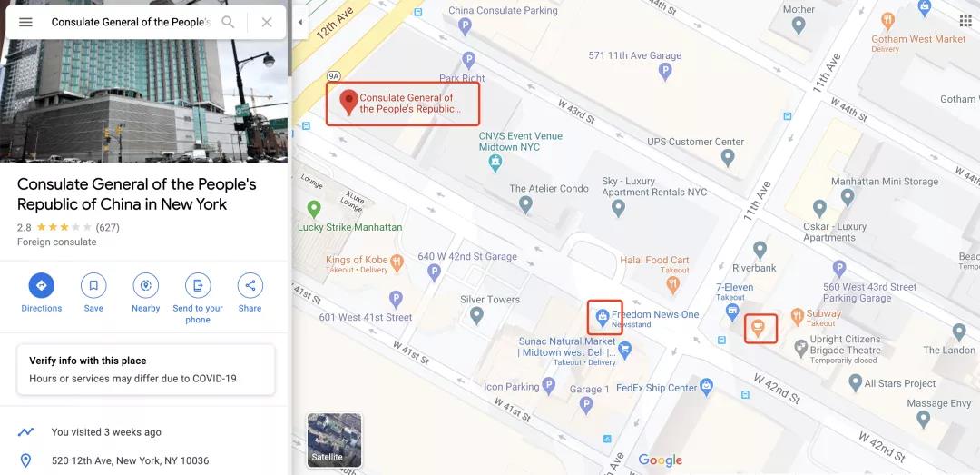Screen dimensions: 980x475
Task: Collapse the side panel with arrow
Action: click(x=300, y=22)
